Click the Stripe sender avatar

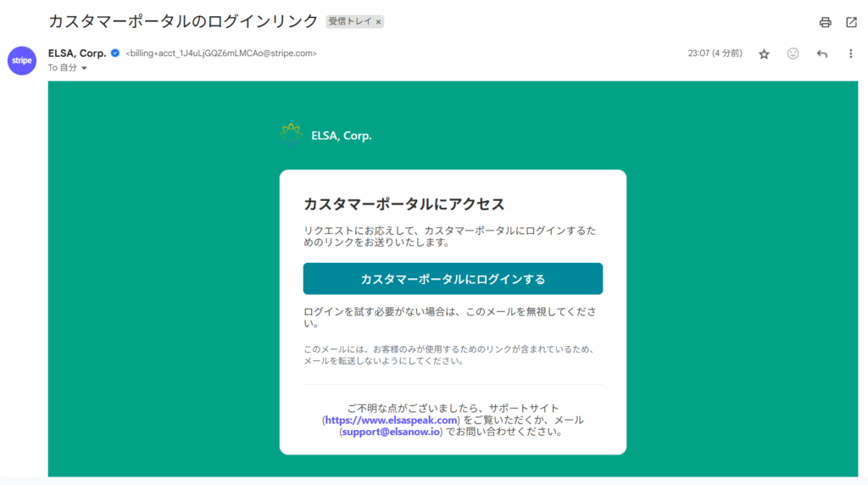tap(22, 61)
